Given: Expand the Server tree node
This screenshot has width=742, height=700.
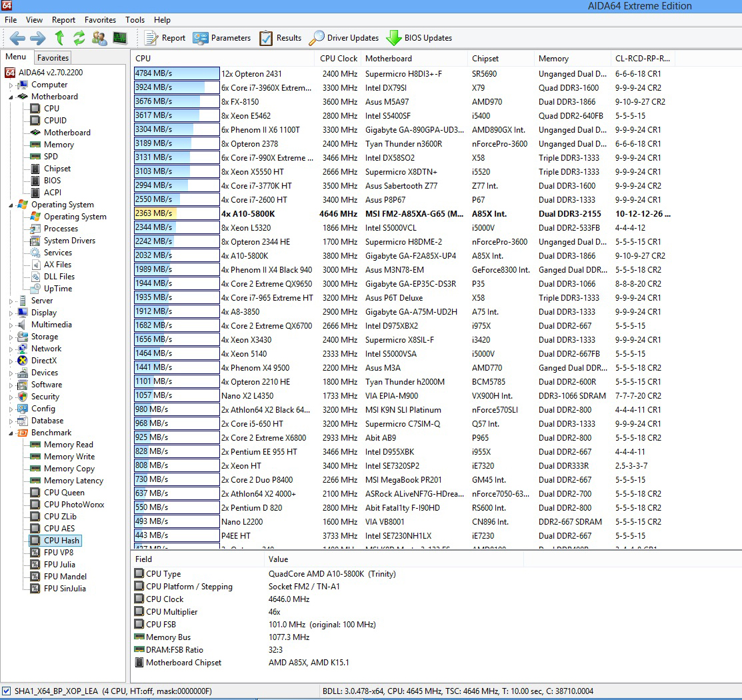Looking at the screenshot, I should pos(11,301).
